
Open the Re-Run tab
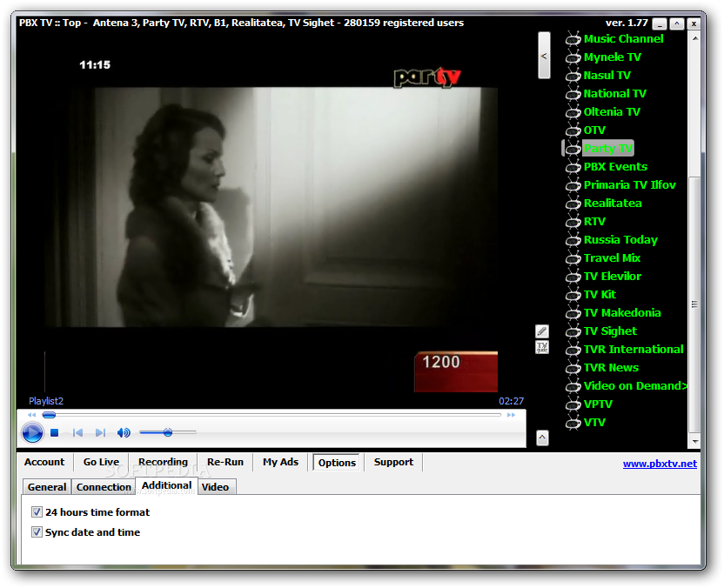point(225,462)
